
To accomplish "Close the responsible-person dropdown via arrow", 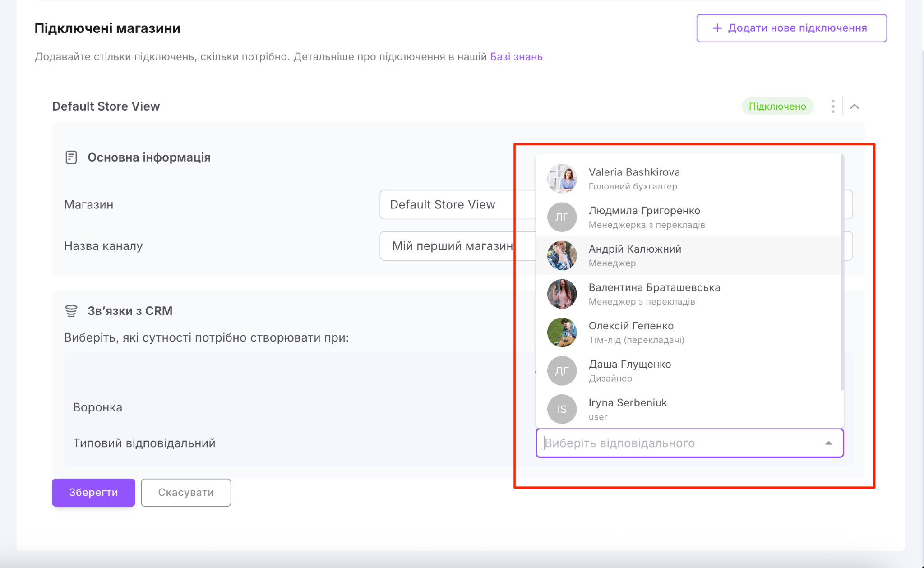I will [828, 443].
